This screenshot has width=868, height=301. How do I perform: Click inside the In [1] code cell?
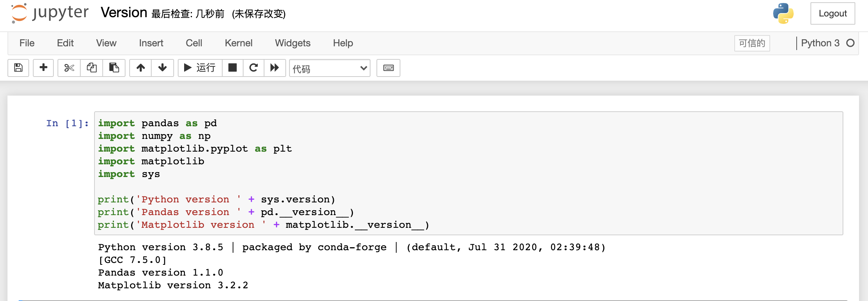[468, 173]
